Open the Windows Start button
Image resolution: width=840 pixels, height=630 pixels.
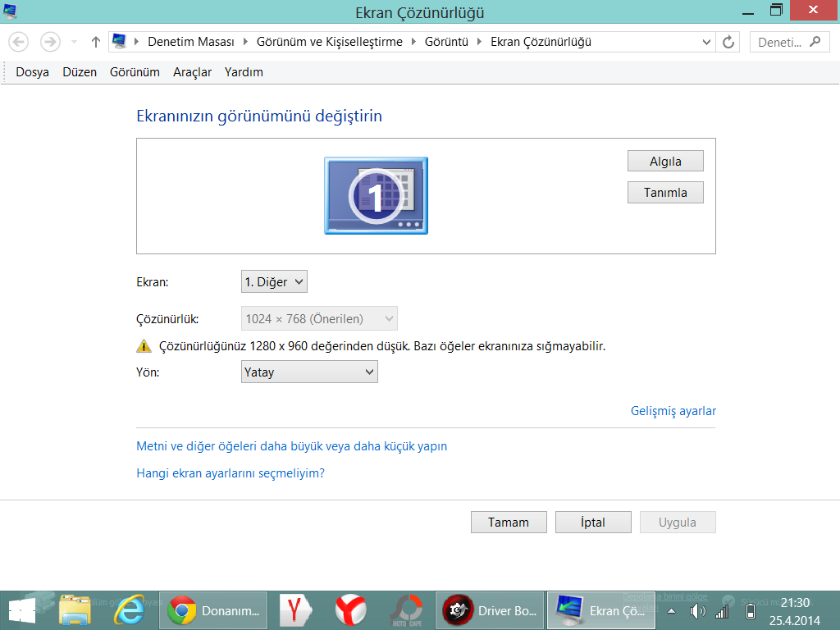[22, 610]
